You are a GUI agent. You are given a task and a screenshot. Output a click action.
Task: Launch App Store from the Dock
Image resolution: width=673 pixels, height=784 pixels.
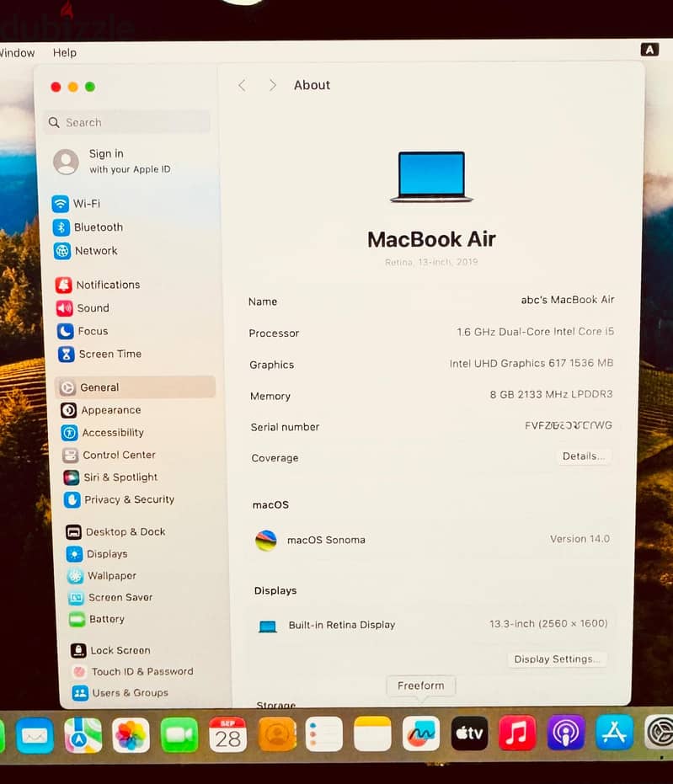615,733
